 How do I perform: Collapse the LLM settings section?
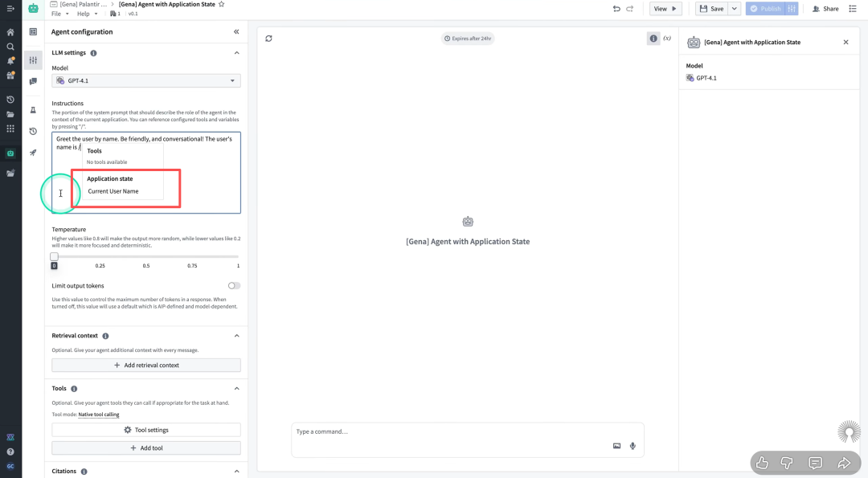236,53
